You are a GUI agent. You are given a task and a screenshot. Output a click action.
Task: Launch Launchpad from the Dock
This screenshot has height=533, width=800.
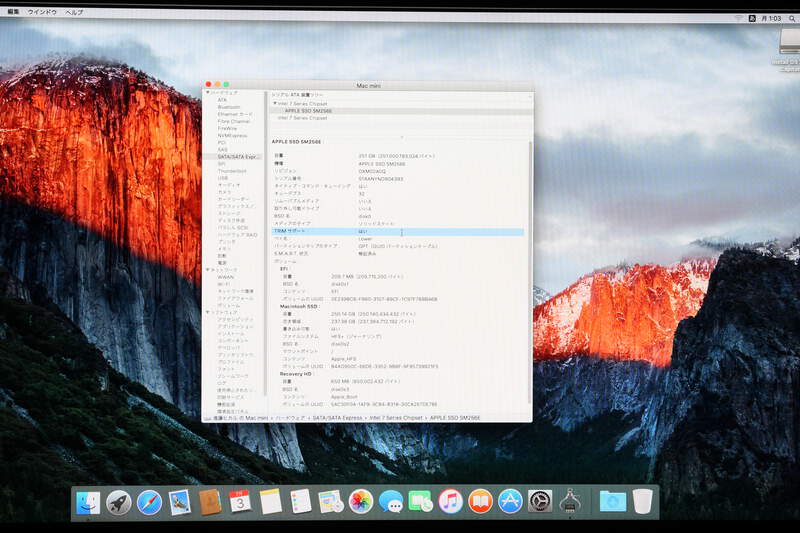[118, 502]
